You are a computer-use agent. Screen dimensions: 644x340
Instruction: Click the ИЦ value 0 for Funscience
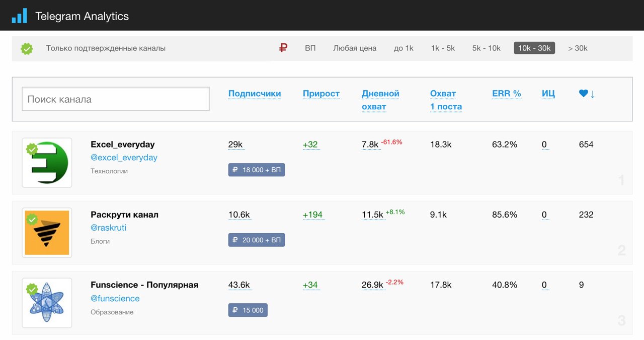tap(544, 285)
